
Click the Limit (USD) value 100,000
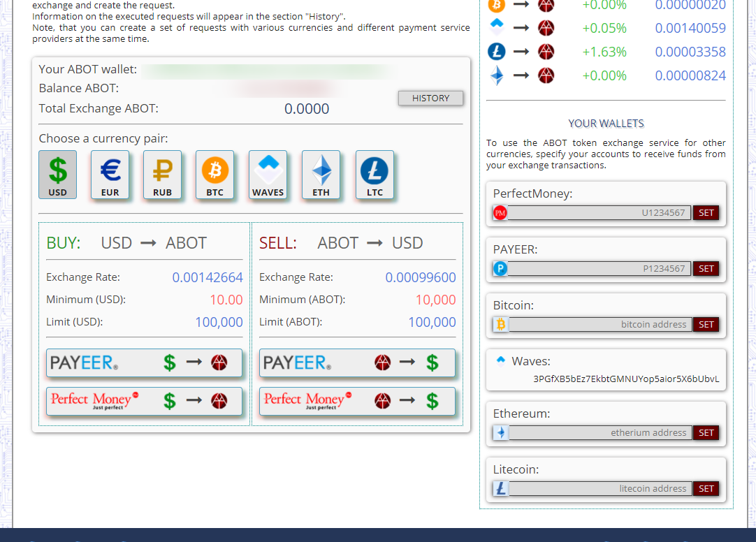click(219, 322)
